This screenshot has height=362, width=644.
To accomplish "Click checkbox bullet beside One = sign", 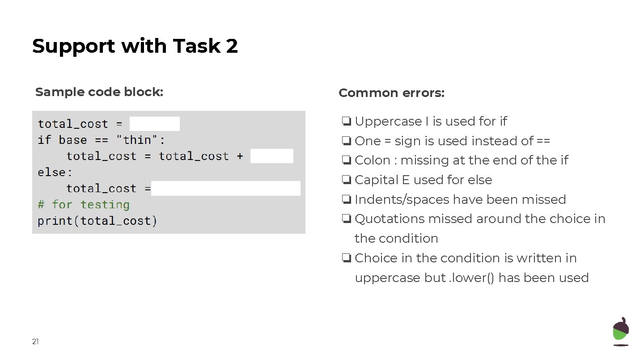I will tap(346, 141).
